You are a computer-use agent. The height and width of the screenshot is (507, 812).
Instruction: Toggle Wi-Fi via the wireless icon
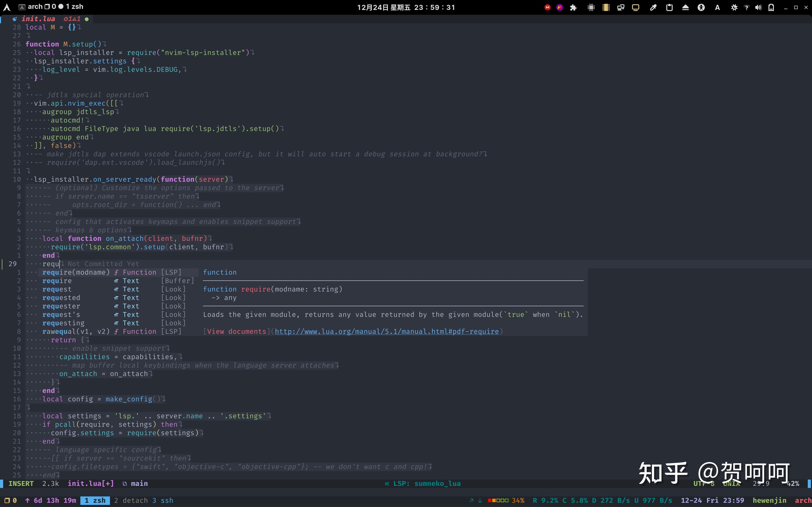click(x=746, y=7)
